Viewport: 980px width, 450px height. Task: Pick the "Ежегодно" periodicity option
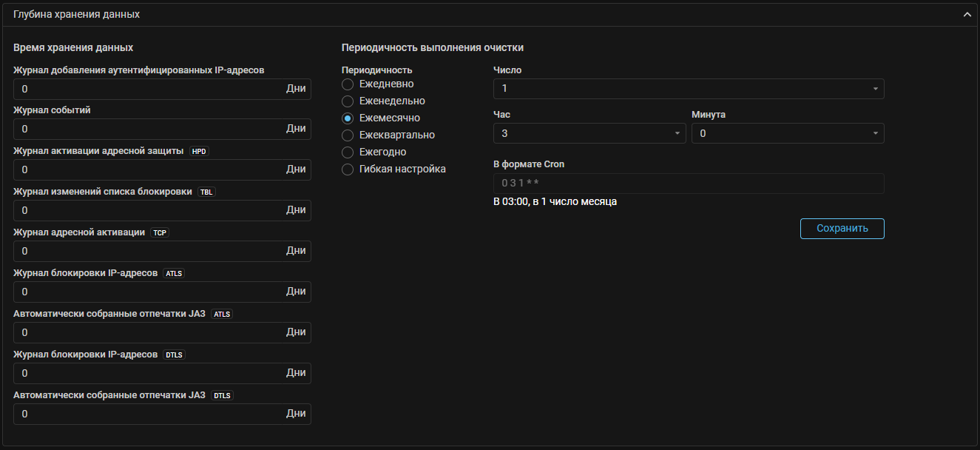[x=348, y=152]
